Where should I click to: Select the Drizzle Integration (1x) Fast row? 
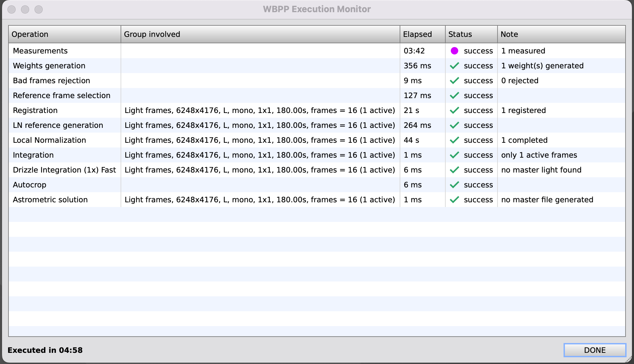64,170
